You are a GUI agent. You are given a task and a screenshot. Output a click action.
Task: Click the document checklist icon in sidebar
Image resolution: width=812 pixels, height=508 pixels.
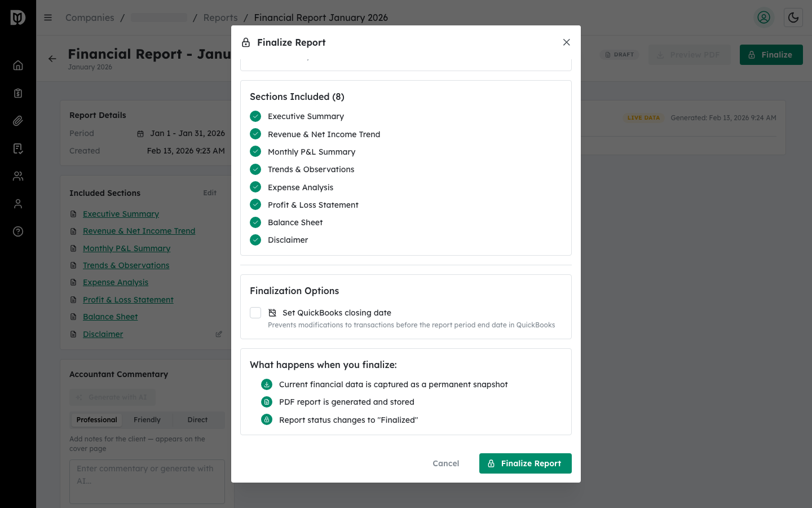18,148
